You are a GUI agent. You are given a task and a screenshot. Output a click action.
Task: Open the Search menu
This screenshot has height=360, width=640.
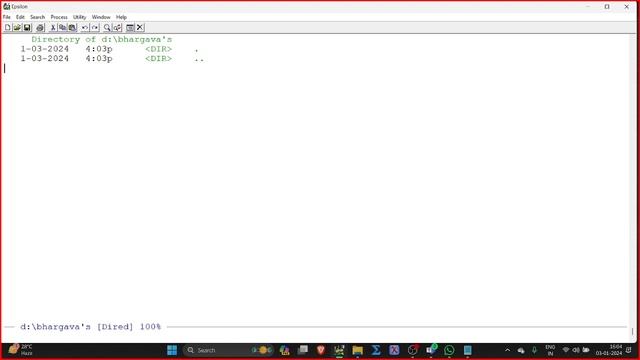[38, 17]
